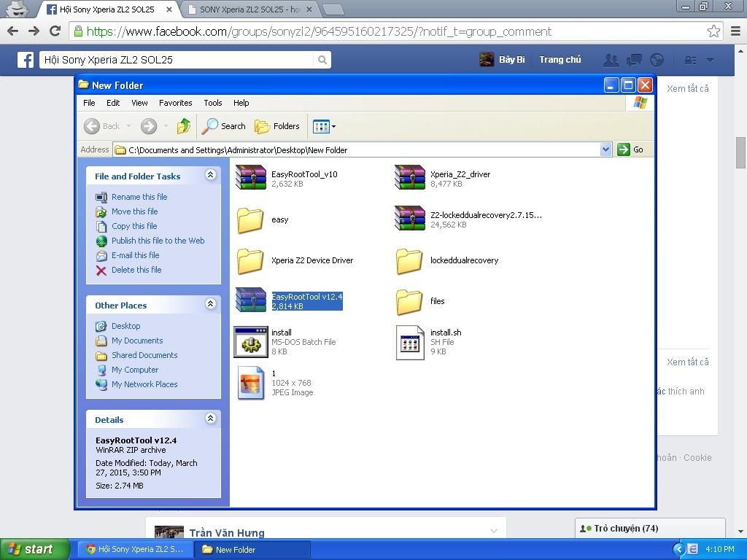747x560 pixels.
Task: Go to My Documents in Other Places
Action: coord(137,341)
